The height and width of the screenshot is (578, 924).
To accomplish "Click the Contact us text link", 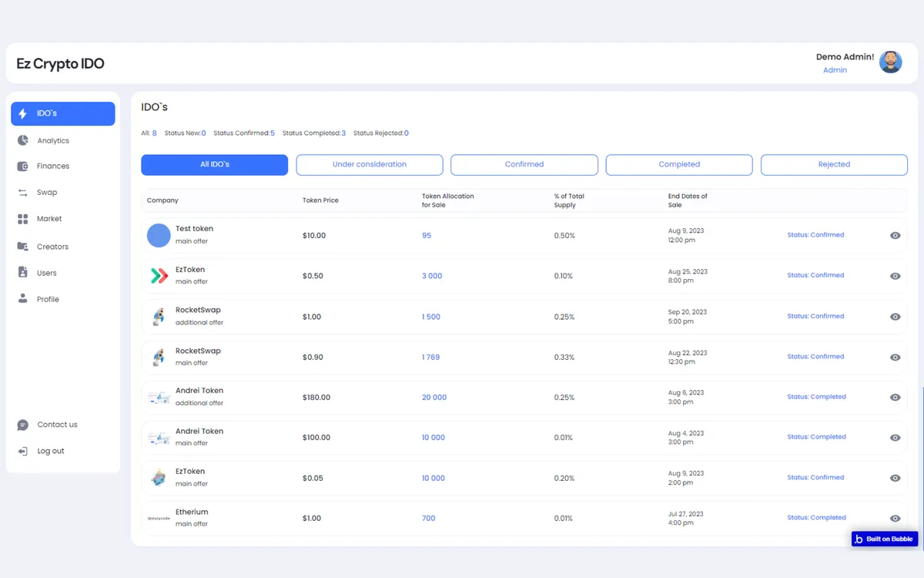I will click(x=57, y=425).
